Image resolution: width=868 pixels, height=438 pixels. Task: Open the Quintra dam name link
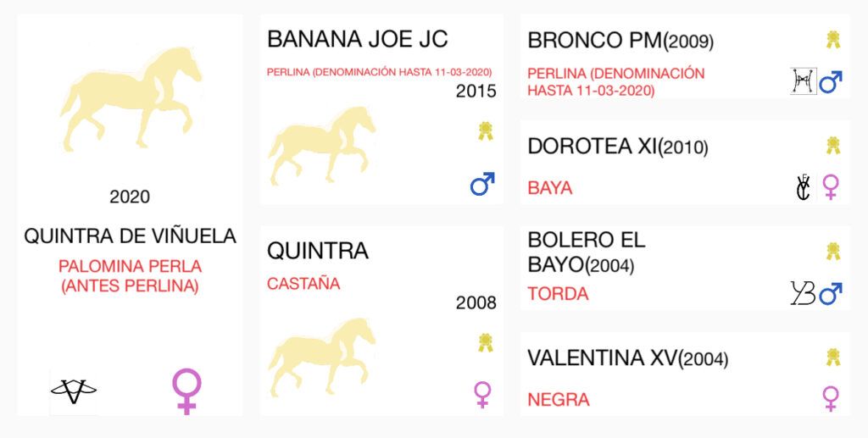[318, 251]
